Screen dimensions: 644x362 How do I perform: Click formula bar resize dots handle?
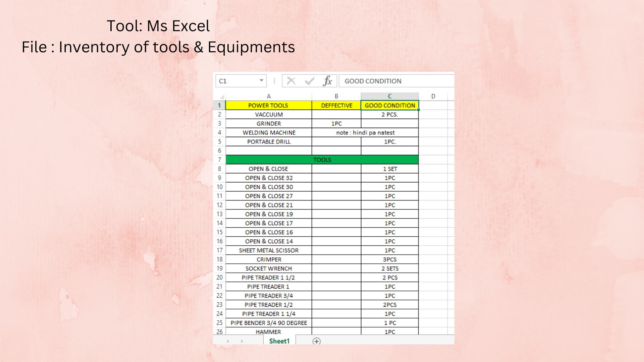click(x=274, y=81)
